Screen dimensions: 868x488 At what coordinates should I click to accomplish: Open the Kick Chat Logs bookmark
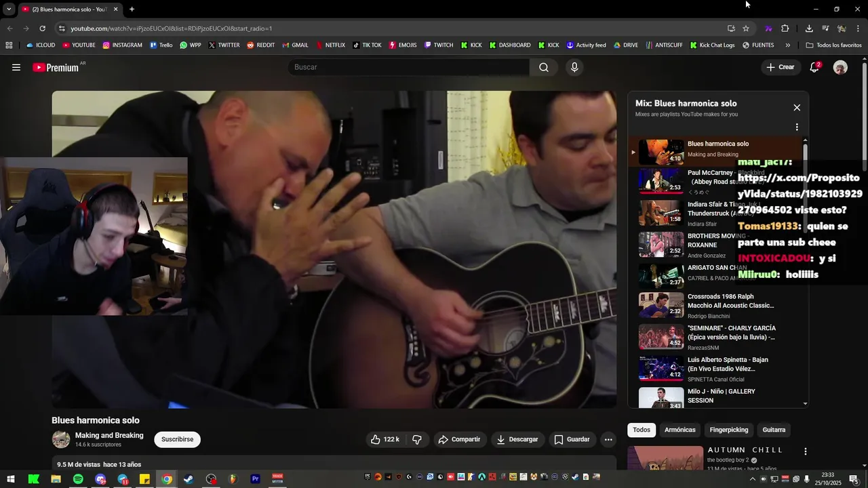(x=712, y=45)
